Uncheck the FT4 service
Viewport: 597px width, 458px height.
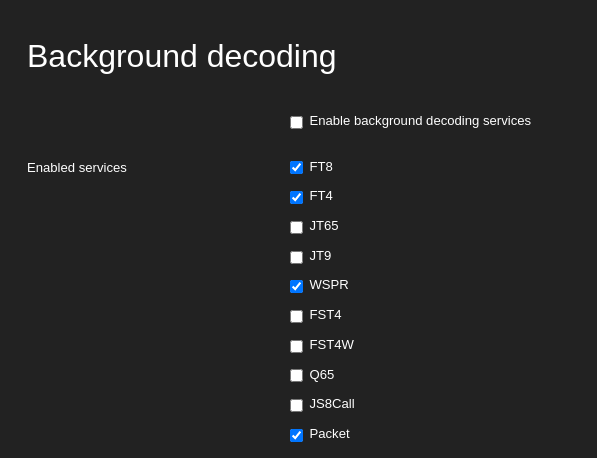pos(296,197)
